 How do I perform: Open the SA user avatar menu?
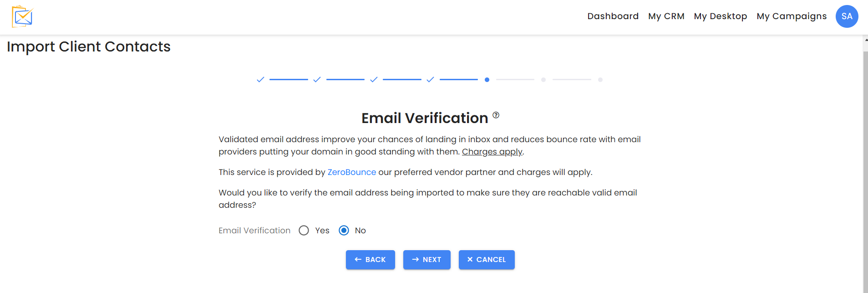tap(847, 16)
